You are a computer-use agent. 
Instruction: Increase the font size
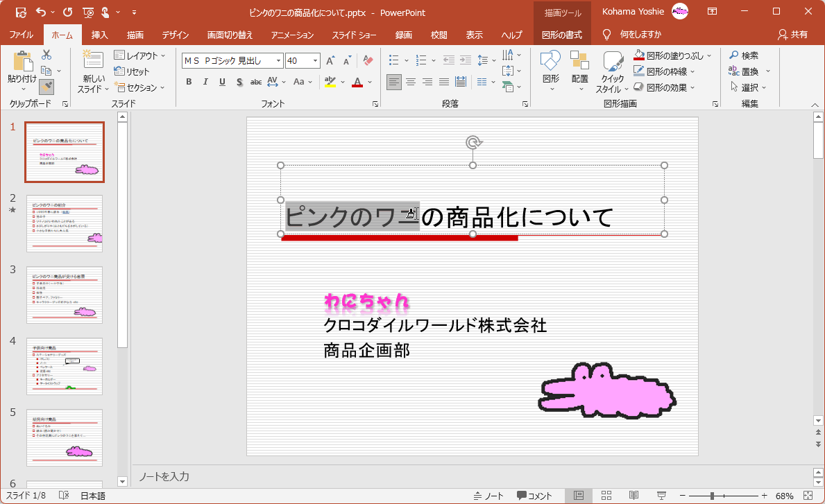[x=330, y=61]
